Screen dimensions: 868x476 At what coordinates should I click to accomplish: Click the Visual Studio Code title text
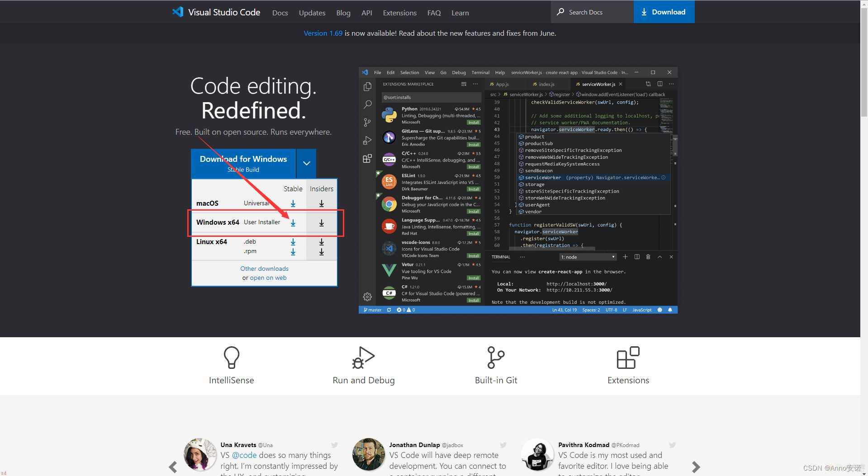click(224, 12)
